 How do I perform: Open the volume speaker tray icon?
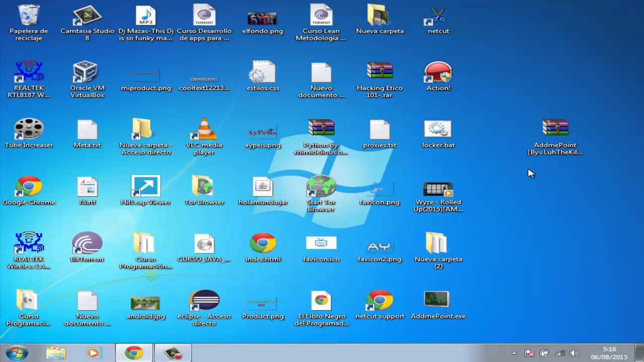point(575,353)
